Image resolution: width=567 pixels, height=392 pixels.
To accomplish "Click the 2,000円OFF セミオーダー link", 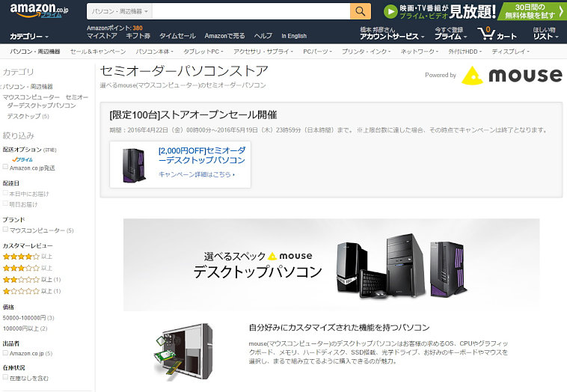I will click(202, 155).
